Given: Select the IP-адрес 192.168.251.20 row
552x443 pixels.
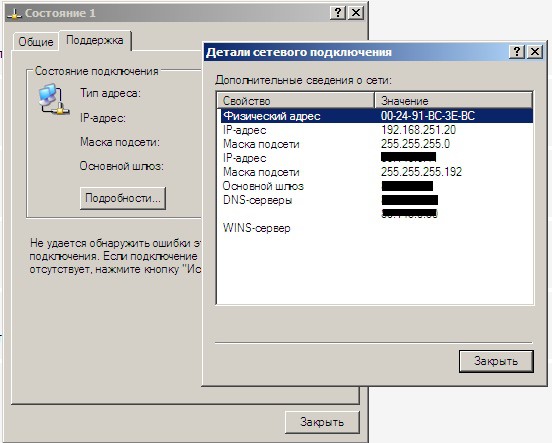Looking at the screenshot, I should click(377, 130).
